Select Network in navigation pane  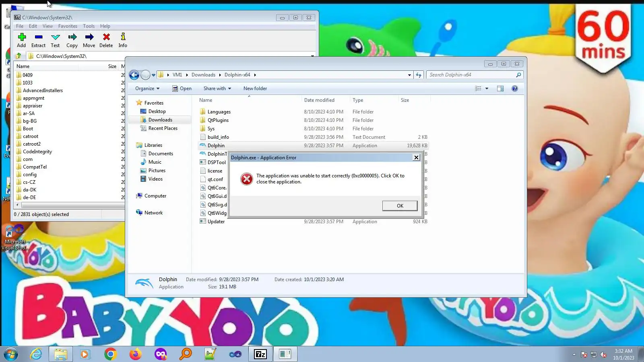(x=153, y=213)
